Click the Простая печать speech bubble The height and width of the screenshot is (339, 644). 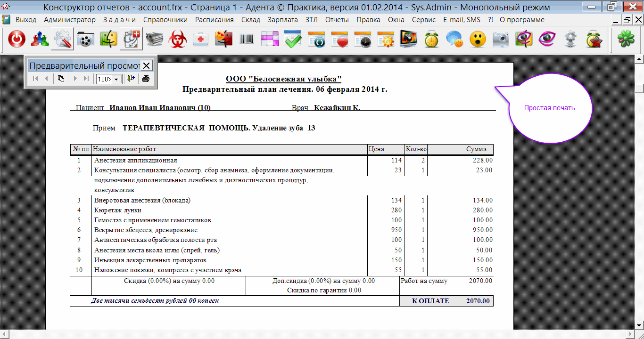[x=549, y=108]
